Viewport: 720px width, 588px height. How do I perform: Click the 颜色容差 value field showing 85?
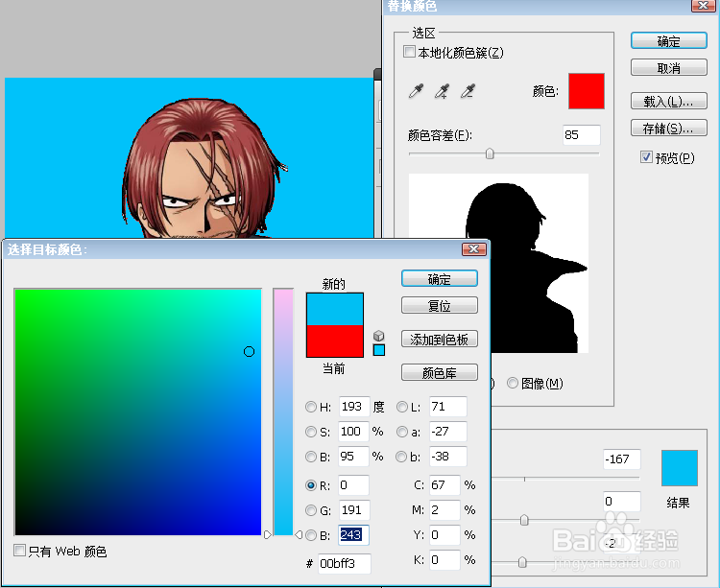582,135
